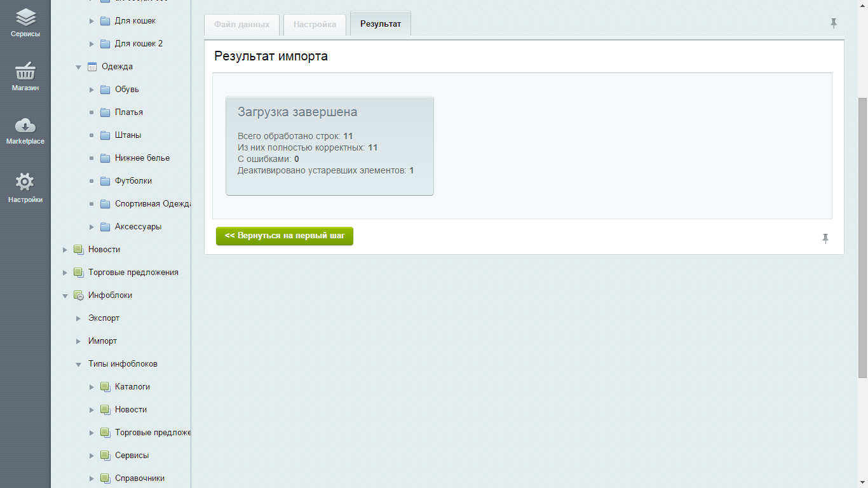Collapse the Типы инфоблоков node
868x488 pixels.
[x=79, y=364]
